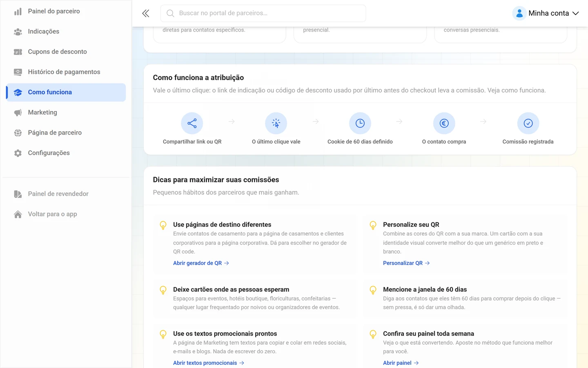Collapse the sidebar with double-chevron icon
Screen dimensions: 588x368
(x=146, y=13)
